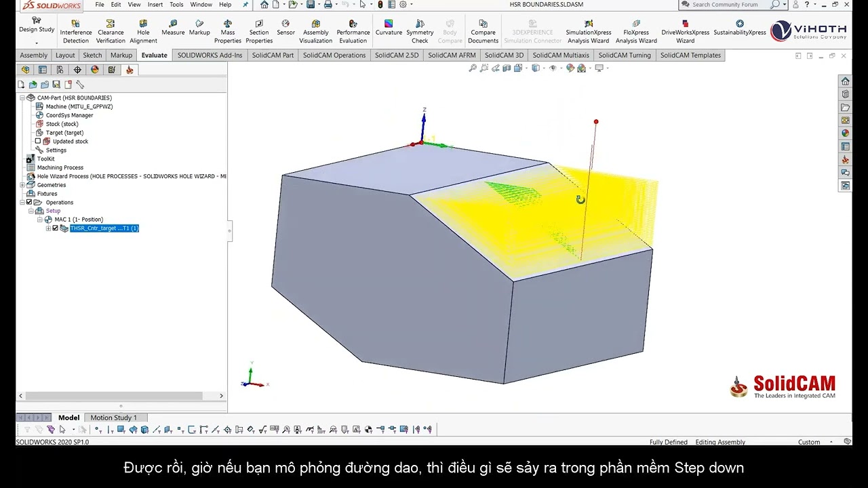Collapse the CAM-Part (HSR BOUNDARIES) node
This screenshot has height=488, width=868.
pos(22,98)
